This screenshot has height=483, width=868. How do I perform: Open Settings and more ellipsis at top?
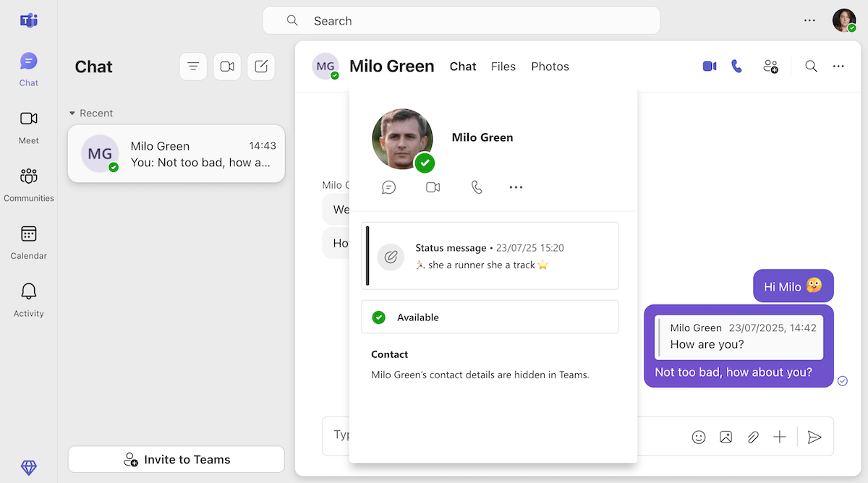point(810,20)
